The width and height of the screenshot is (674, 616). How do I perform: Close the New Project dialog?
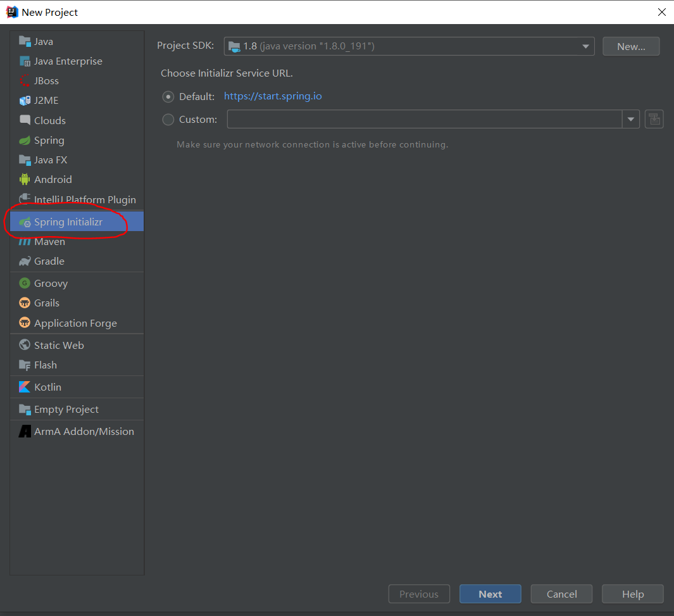662,12
